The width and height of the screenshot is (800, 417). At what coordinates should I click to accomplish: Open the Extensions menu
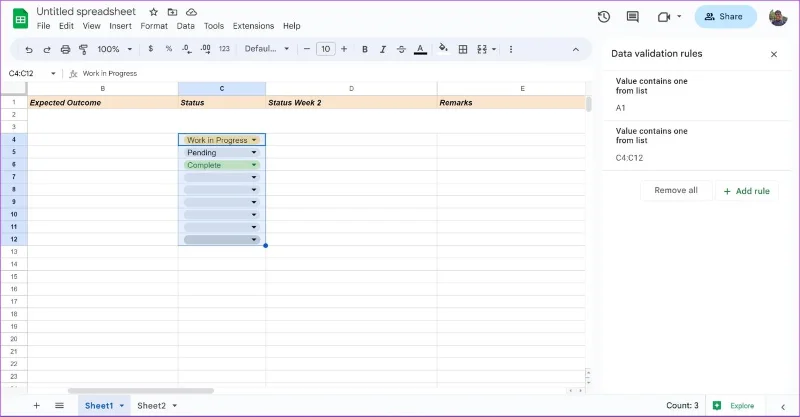[x=254, y=26]
